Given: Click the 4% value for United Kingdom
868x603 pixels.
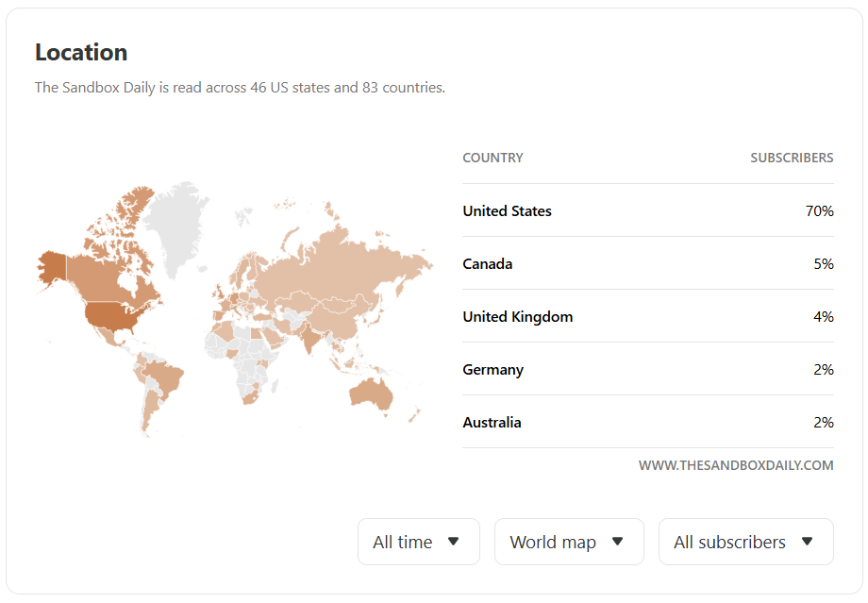Looking at the screenshot, I should (x=823, y=317).
